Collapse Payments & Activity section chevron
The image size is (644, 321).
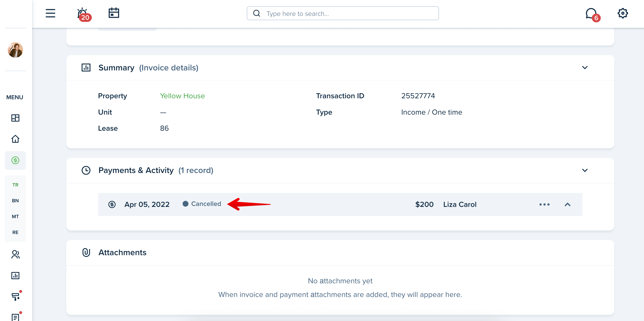pyautogui.click(x=585, y=170)
